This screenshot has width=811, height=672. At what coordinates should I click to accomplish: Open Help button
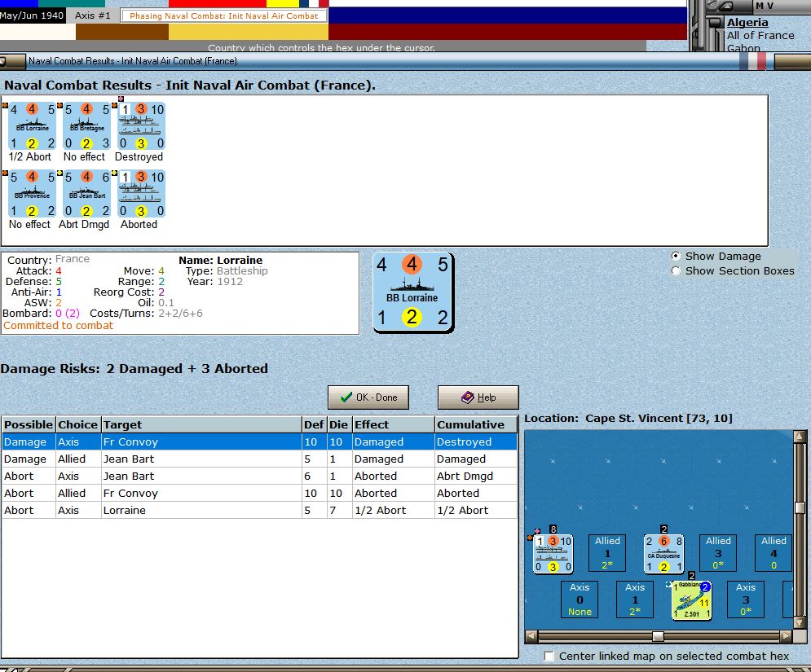[x=478, y=397]
